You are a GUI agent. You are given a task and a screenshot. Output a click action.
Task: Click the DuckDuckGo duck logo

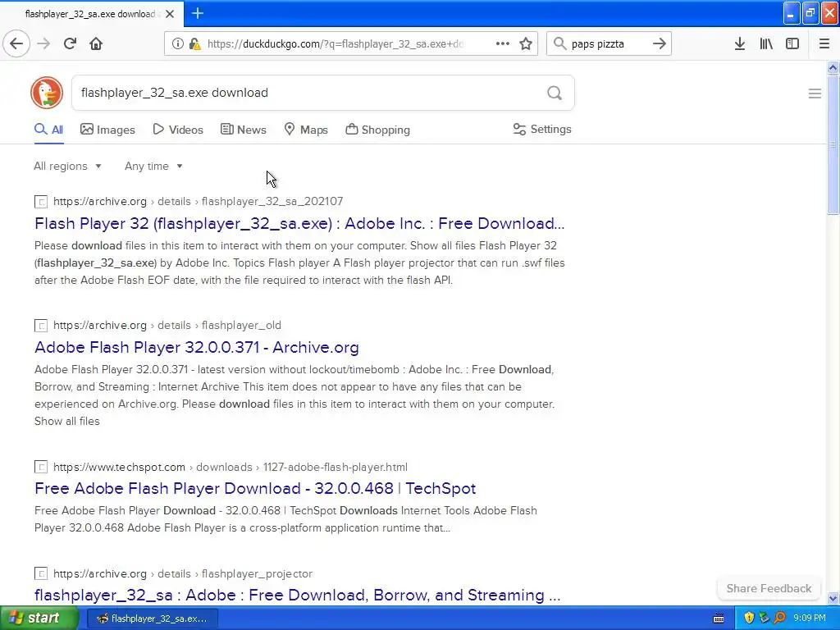(47, 93)
